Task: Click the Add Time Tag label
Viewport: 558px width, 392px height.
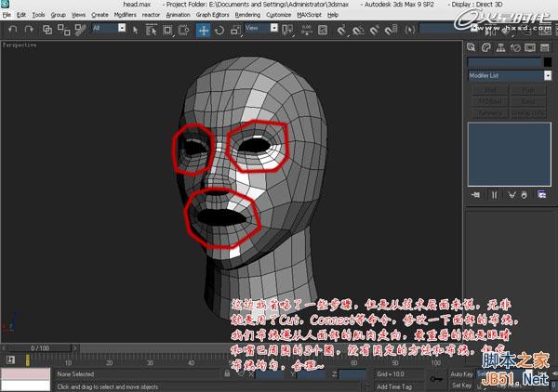Action: coord(395,385)
